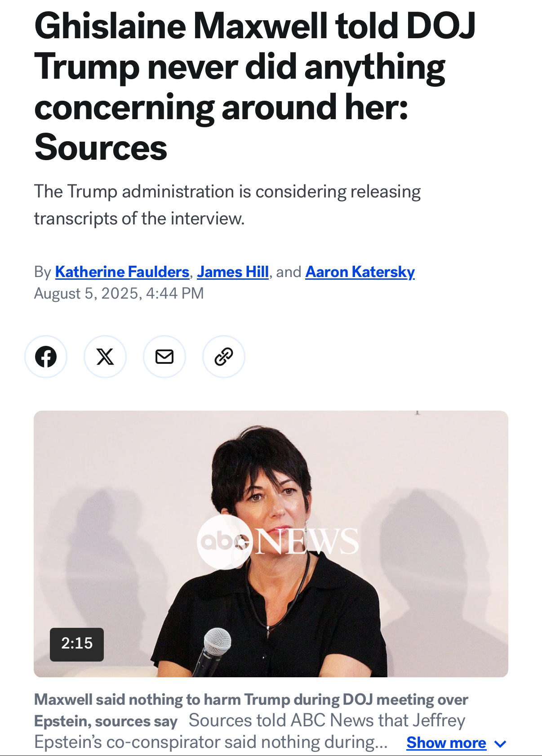Click the subheading about releasing transcripts
This screenshot has width=542, height=756.
click(227, 205)
